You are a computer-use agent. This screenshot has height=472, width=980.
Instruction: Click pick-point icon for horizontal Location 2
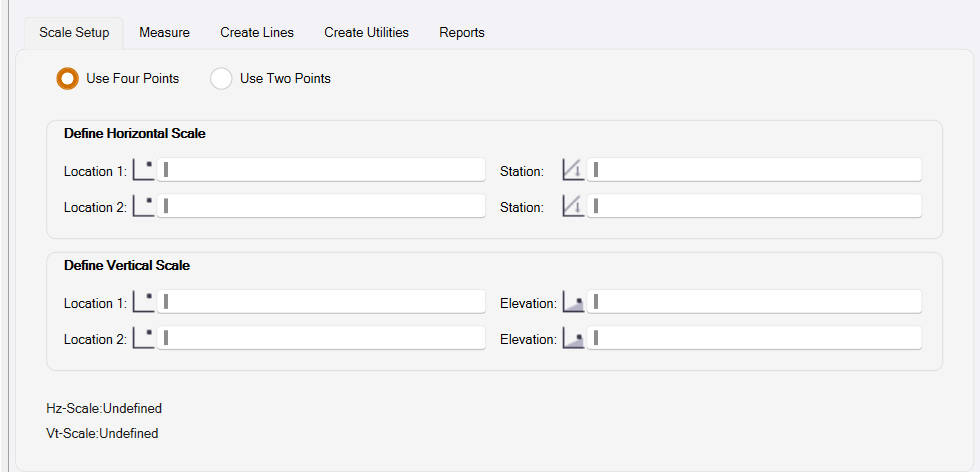point(144,206)
